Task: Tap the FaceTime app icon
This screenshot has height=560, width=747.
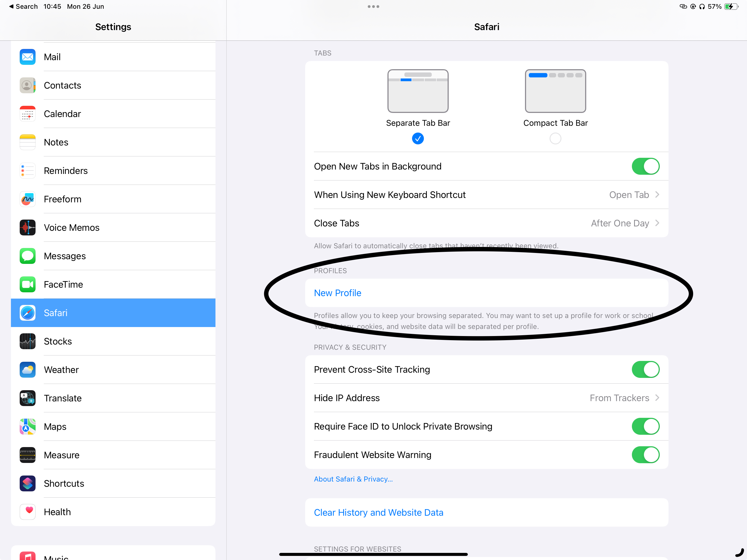Action: click(27, 284)
